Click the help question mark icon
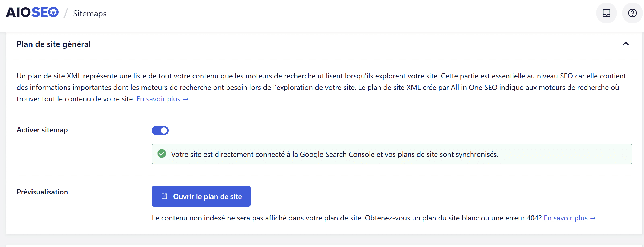 (x=632, y=13)
